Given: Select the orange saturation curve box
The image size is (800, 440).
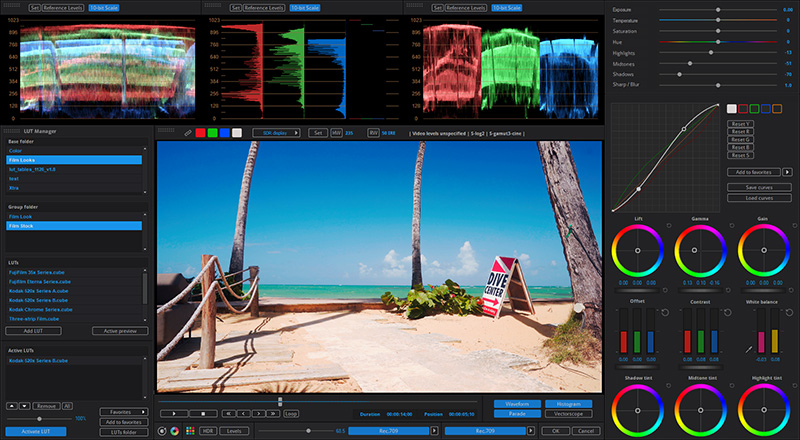Looking at the screenshot, I should tap(777, 109).
